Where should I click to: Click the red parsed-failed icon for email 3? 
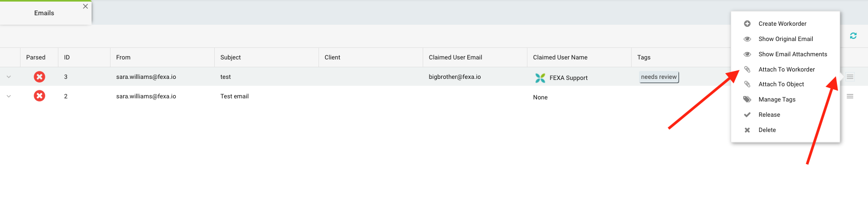pos(39,77)
